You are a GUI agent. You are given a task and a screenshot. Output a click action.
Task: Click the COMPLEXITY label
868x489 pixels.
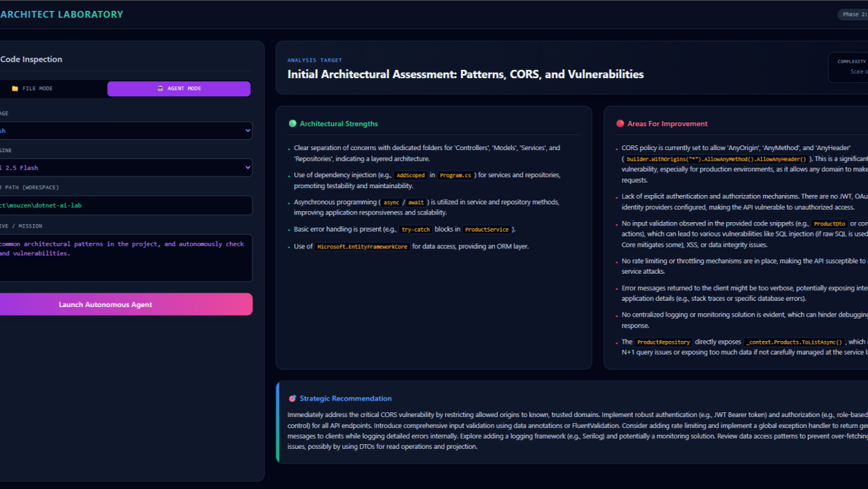(x=852, y=62)
